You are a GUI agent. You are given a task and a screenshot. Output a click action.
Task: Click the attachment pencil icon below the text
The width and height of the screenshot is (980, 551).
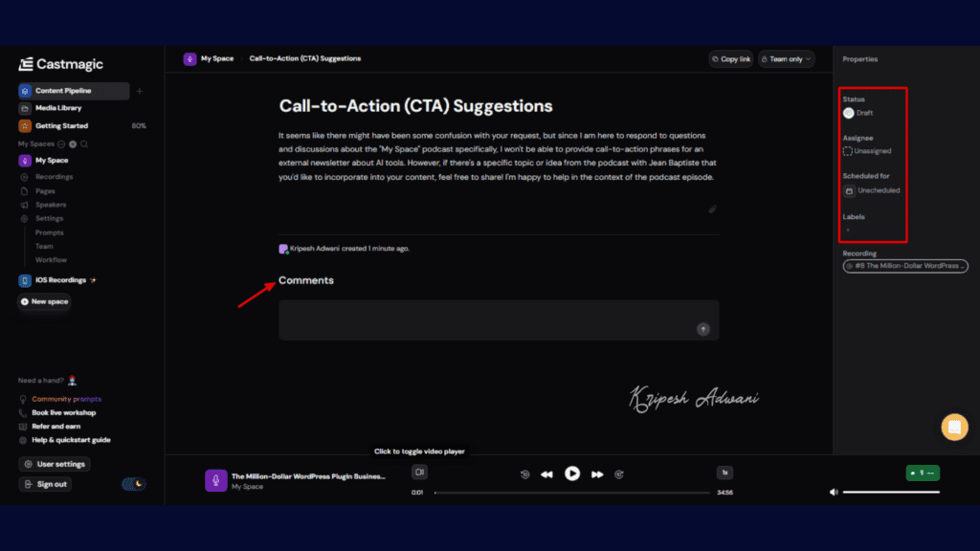(712, 209)
